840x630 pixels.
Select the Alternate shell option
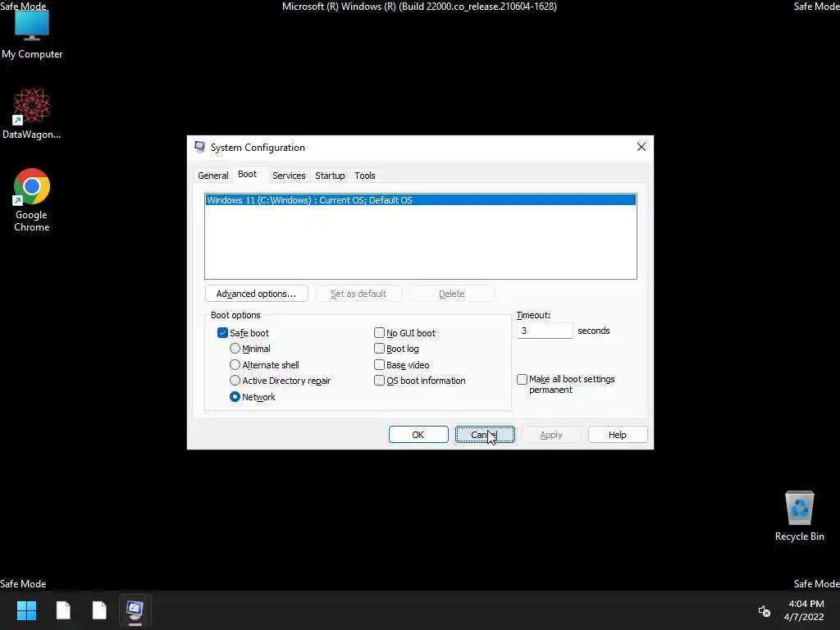[235, 365]
